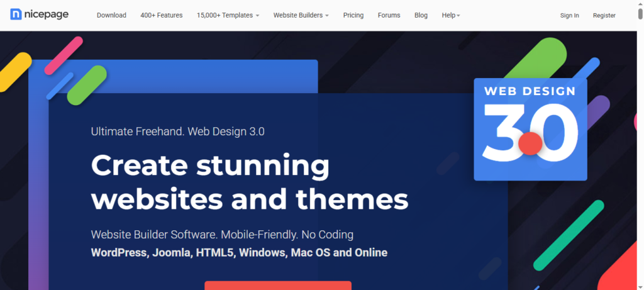Open the Help dropdown menu
The image size is (644, 290).
coord(451,15)
